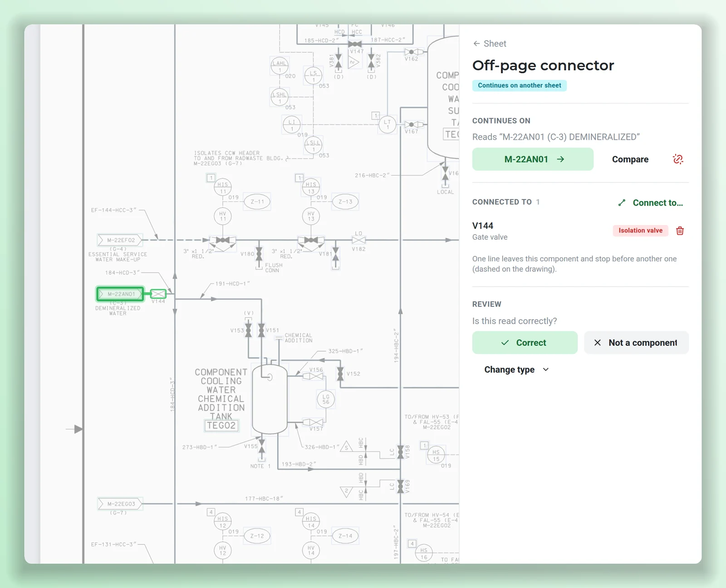This screenshot has height=588, width=726.
Task: Click the Isolation valve tag
Action: pos(640,230)
